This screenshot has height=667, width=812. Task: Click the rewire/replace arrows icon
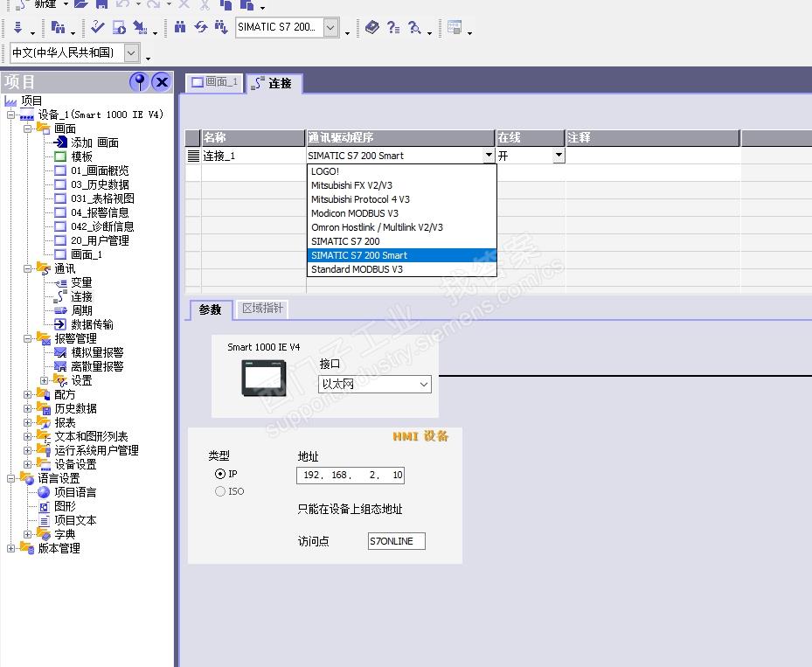(x=200, y=27)
